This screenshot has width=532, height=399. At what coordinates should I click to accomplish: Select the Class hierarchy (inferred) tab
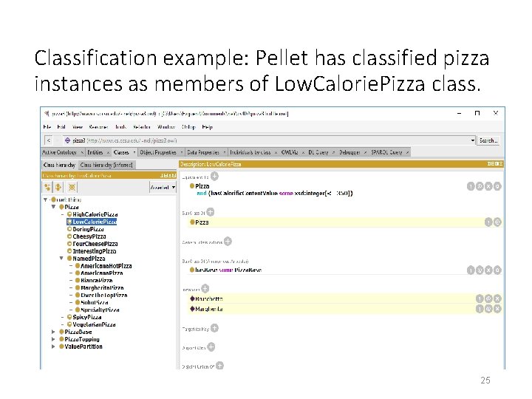(x=106, y=165)
